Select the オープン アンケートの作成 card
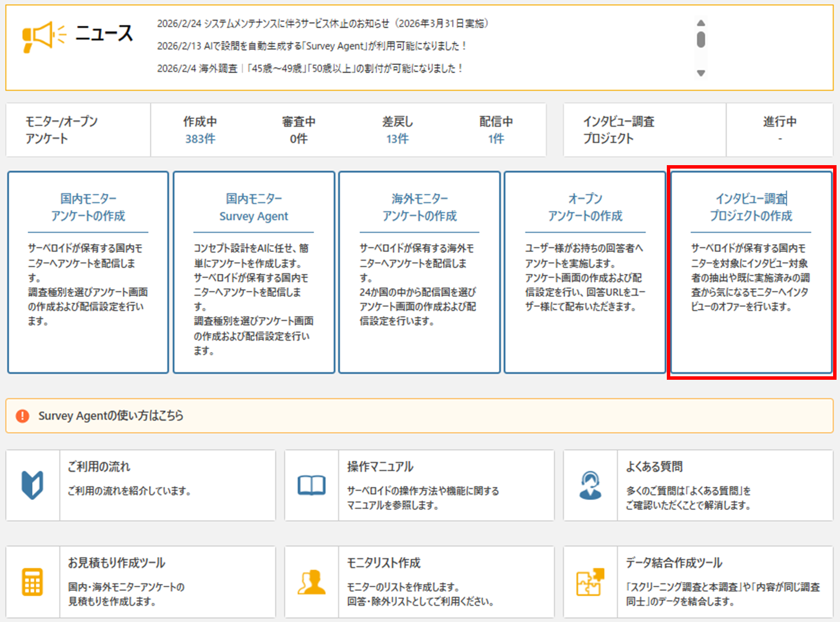The width and height of the screenshot is (840, 622). (x=585, y=272)
